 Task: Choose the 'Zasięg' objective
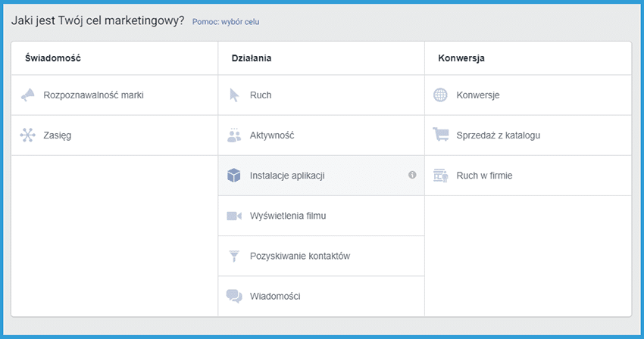[114, 135]
